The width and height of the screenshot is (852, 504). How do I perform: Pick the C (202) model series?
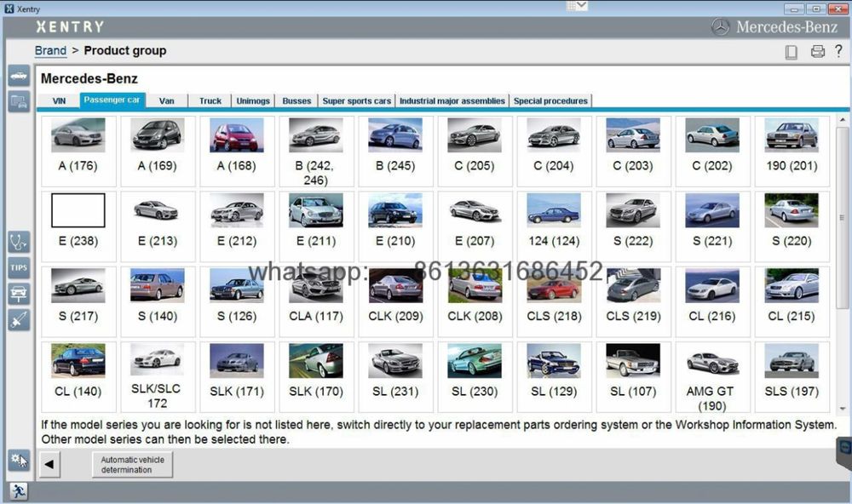[713, 152]
